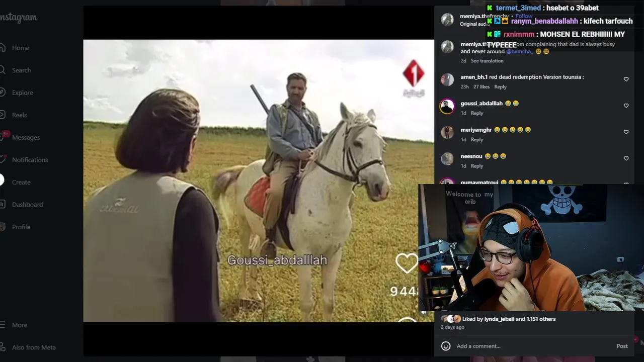644x362 pixels.
Task: Reply to goussi_abdalllah's comment
Action: pos(477,113)
